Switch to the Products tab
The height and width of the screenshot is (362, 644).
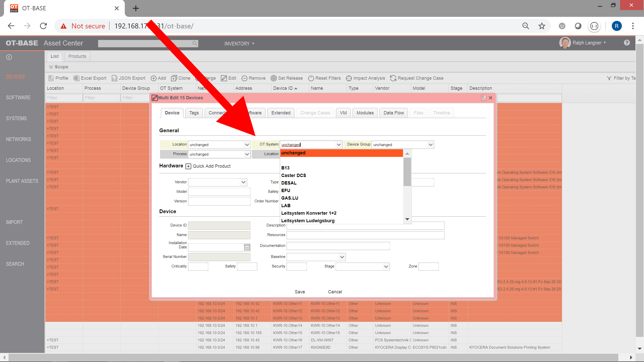point(77,56)
